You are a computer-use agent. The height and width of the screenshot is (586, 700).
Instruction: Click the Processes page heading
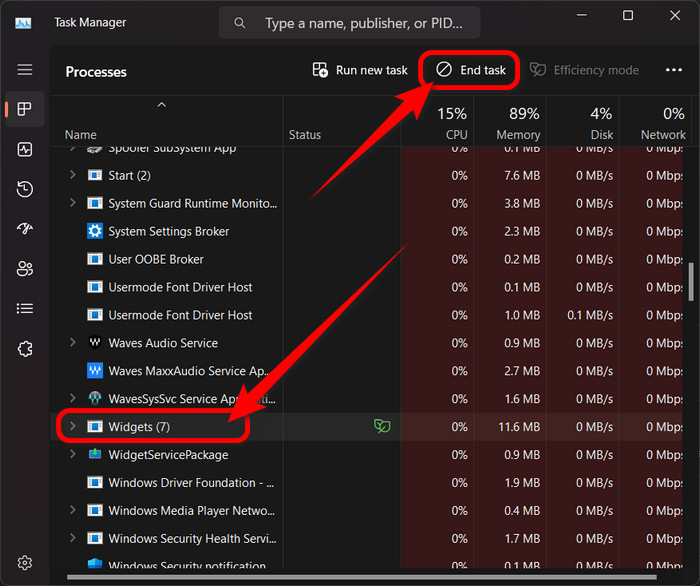click(96, 72)
